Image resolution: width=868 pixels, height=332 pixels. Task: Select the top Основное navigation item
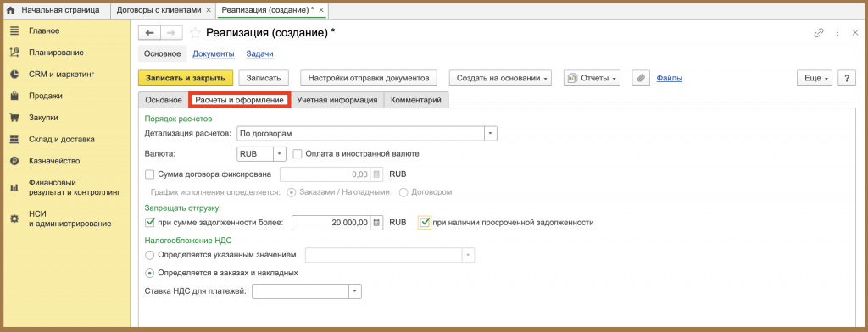tap(162, 53)
